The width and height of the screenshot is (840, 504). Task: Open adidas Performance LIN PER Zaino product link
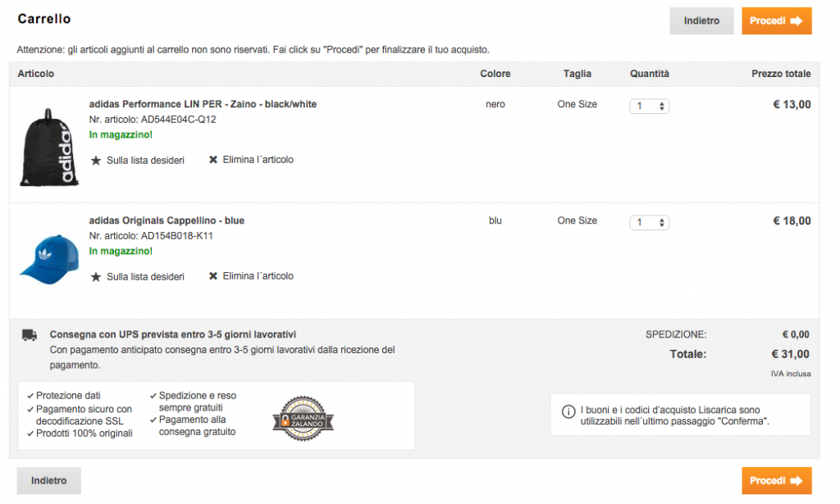click(x=203, y=104)
